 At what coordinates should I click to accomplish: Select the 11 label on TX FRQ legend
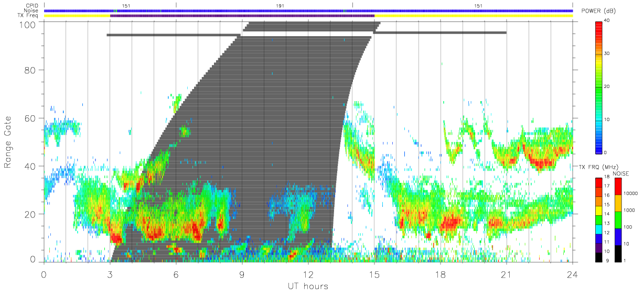coord(607,242)
